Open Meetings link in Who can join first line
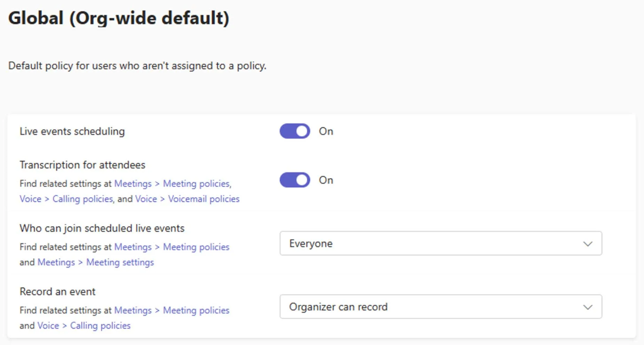This screenshot has height=345, width=644. click(133, 247)
